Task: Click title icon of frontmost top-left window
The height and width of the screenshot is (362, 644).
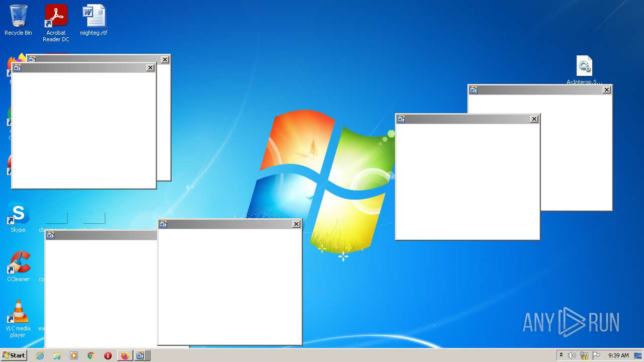Action: tap(17, 67)
